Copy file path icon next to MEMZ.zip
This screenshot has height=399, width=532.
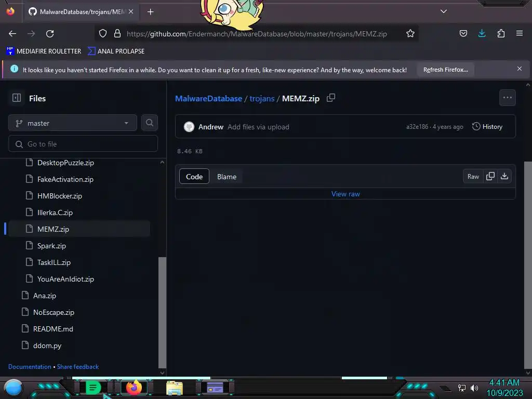click(x=331, y=98)
